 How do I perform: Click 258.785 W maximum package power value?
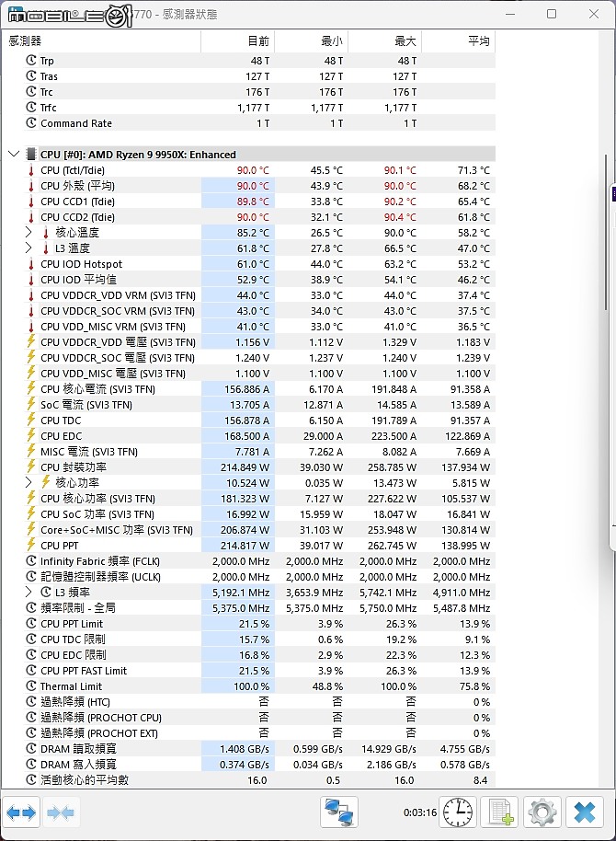click(x=392, y=467)
